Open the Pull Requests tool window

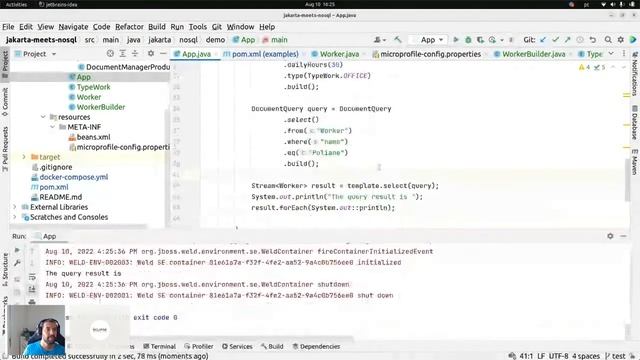pyautogui.click(x=5, y=149)
